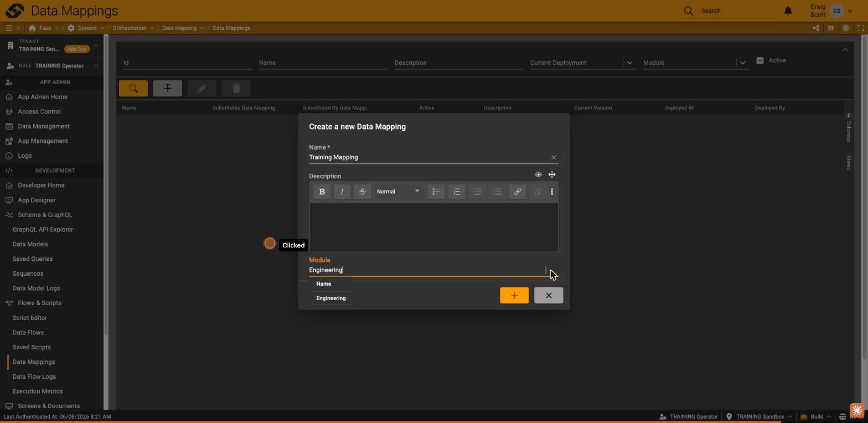Open the System breadcrumb dropdown
This screenshot has height=423, width=868.
click(102, 28)
